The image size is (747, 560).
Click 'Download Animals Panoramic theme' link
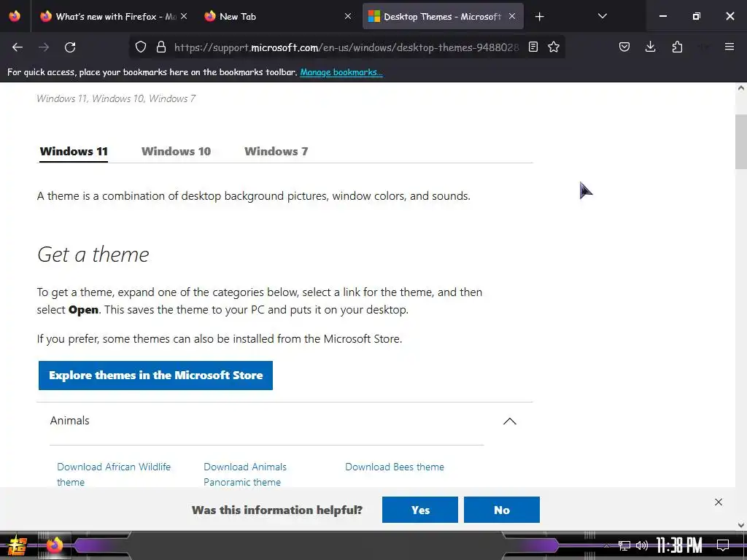pos(245,474)
